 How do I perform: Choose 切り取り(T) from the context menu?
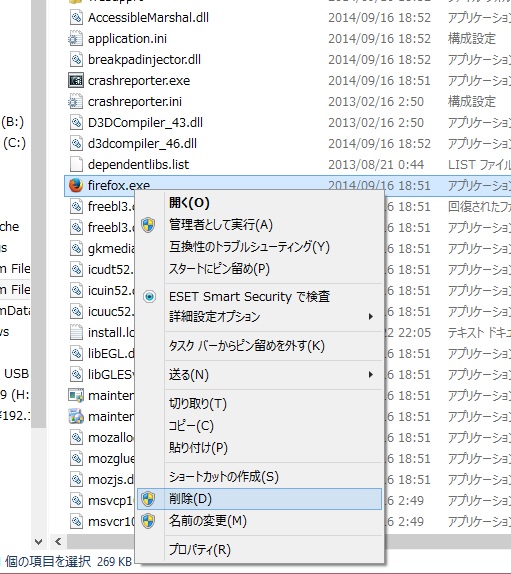(x=260, y=404)
